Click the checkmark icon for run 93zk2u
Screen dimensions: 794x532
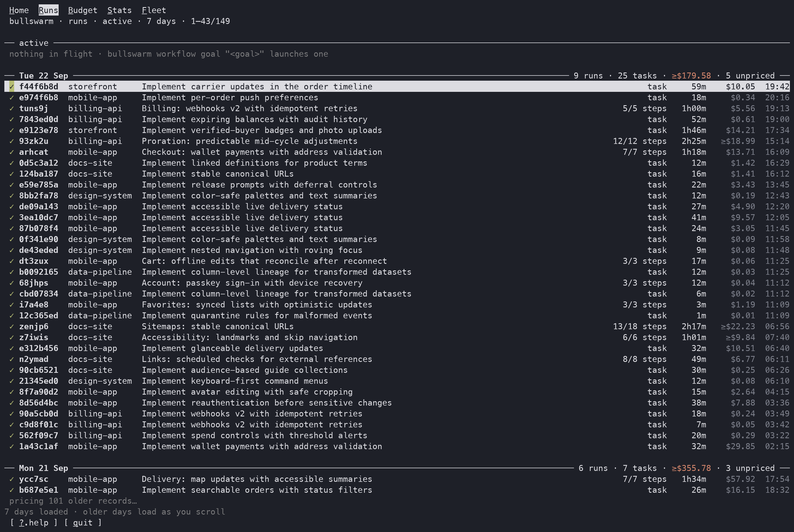point(11,141)
